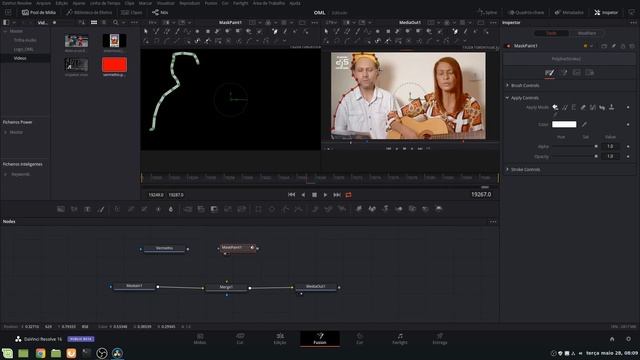Jump to last frame

tap(337, 195)
